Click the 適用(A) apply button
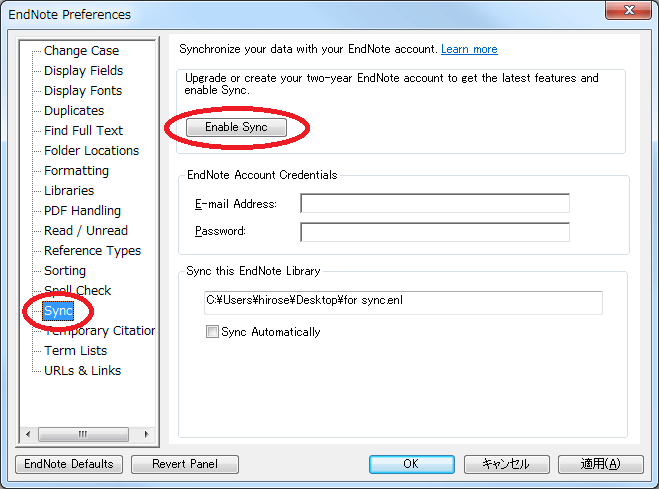The width and height of the screenshot is (659, 489). point(601,464)
